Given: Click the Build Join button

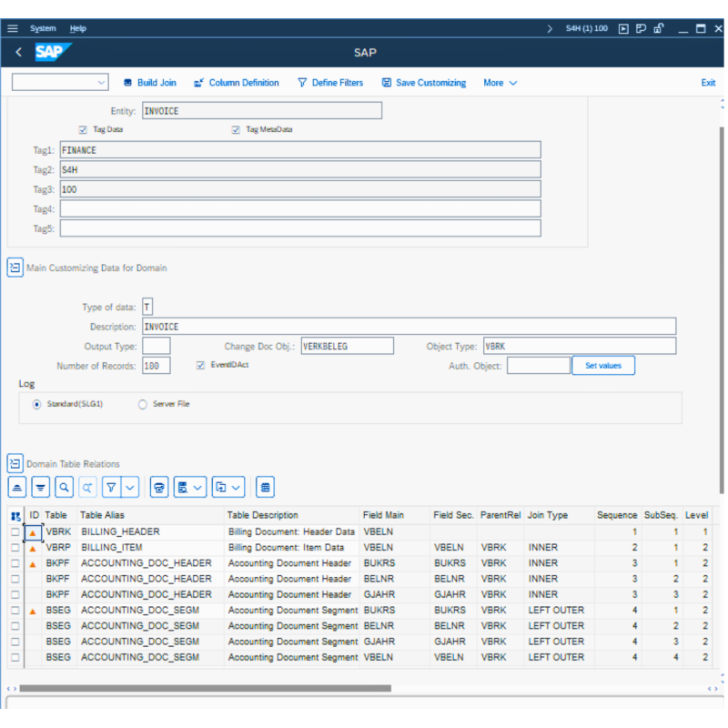Looking at the screenshot, I should click(x=149, y=82).
